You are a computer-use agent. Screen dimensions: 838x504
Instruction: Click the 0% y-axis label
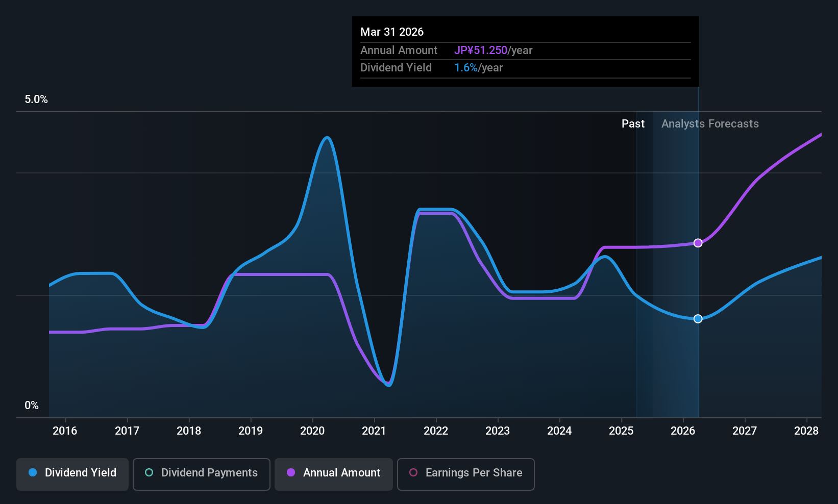[32, 406]
